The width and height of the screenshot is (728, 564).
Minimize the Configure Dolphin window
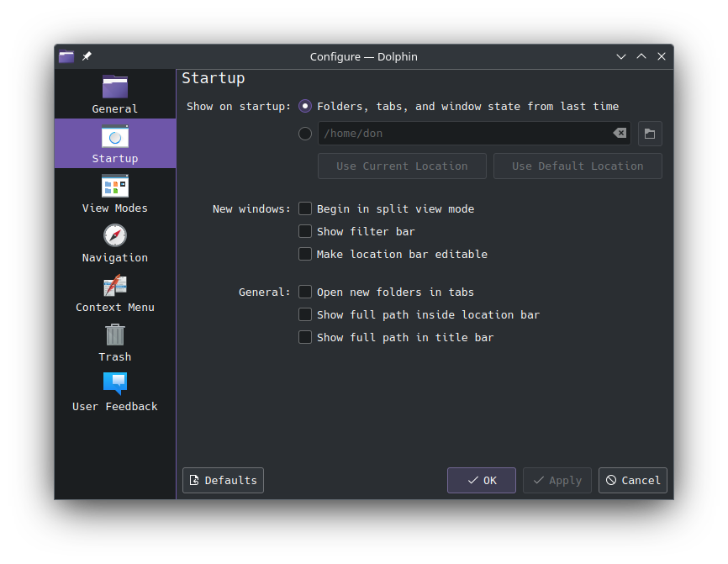[620, 56]
